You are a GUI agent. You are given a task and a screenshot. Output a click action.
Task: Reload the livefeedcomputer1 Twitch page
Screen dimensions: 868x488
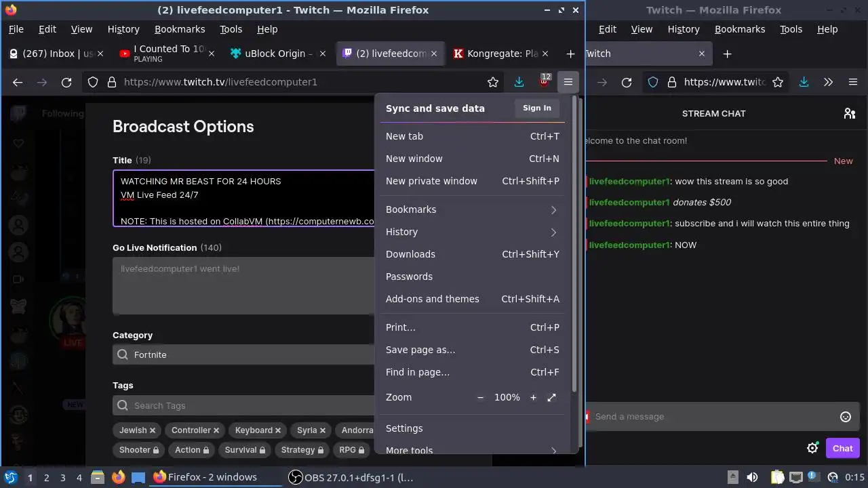click(x=66, y=82)
